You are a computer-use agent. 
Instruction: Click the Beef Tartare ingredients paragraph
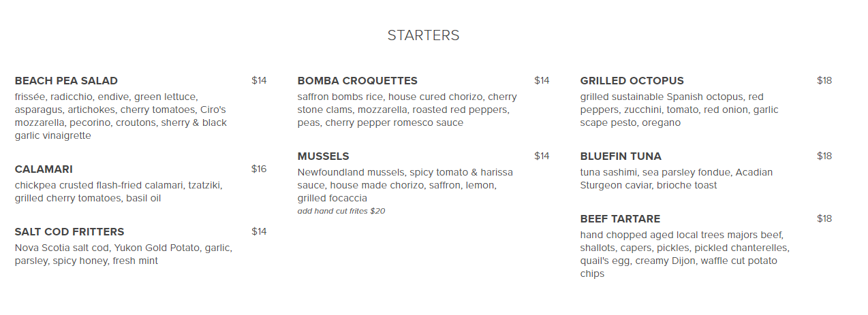[684, 254]
